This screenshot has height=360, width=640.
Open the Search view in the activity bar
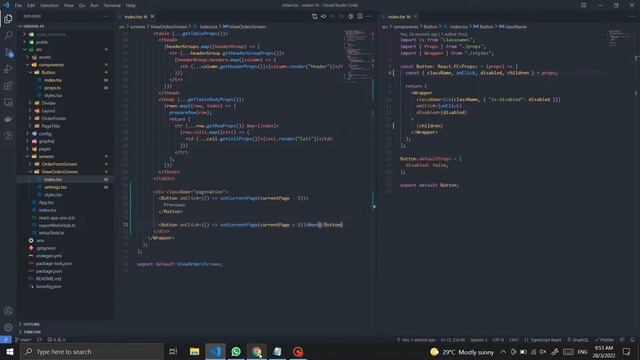click(x=8, y=36)
